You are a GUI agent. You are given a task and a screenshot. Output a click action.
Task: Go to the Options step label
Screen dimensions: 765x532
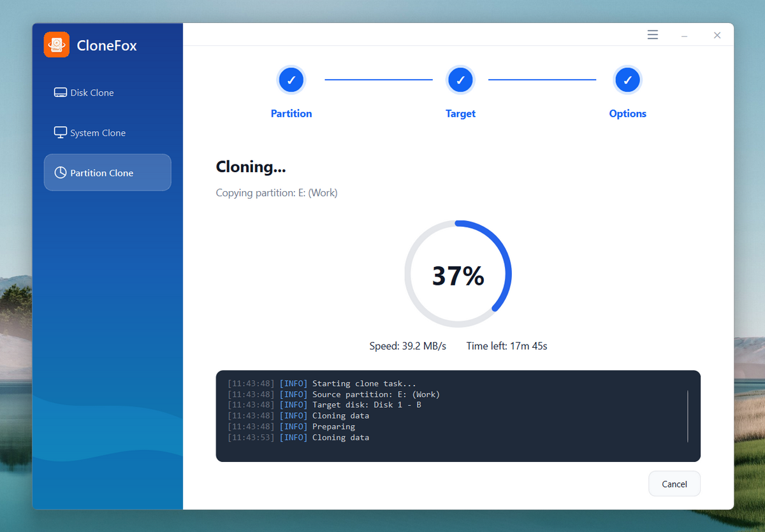628,113
